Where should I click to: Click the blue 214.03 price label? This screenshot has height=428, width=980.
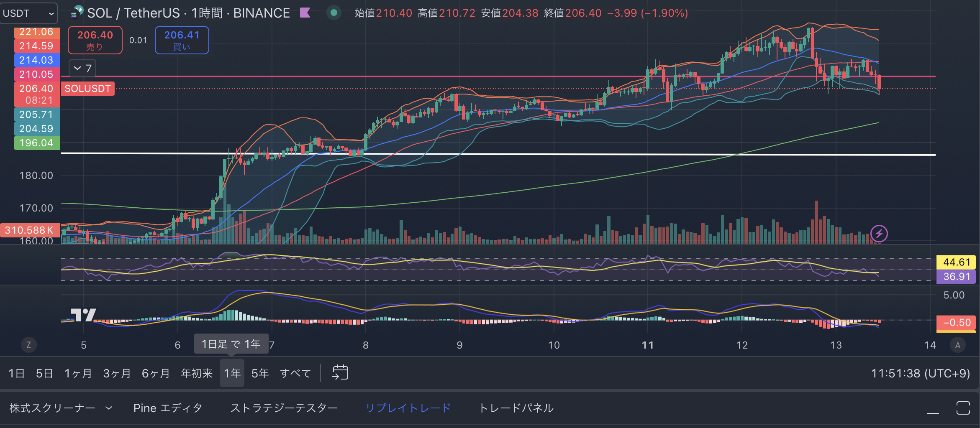click(37, 60)
